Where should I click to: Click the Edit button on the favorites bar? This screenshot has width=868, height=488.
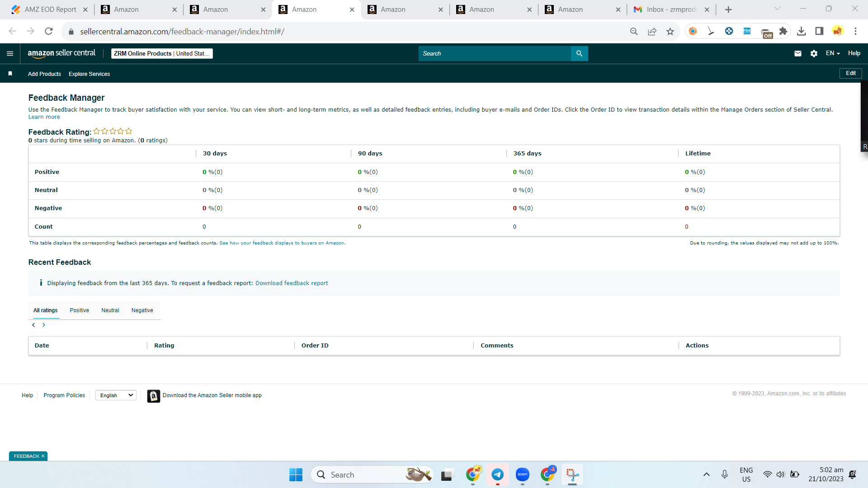click(x=851, y=73)
